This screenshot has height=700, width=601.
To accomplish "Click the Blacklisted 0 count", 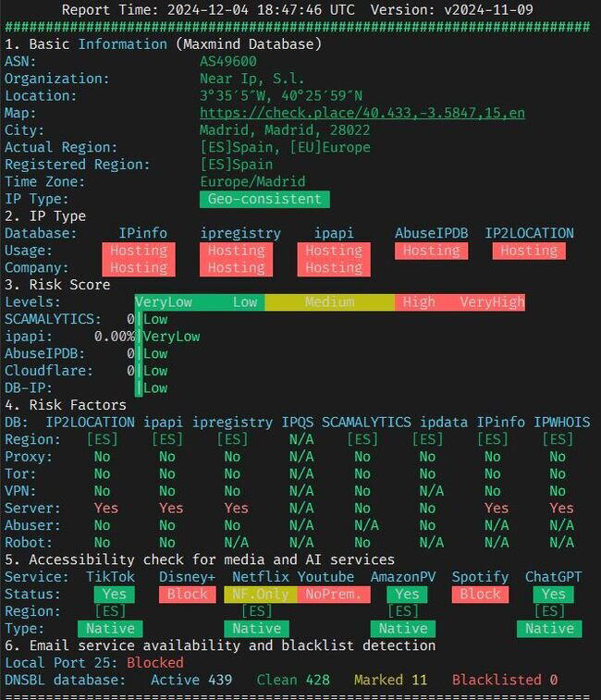I will [505, 680].
